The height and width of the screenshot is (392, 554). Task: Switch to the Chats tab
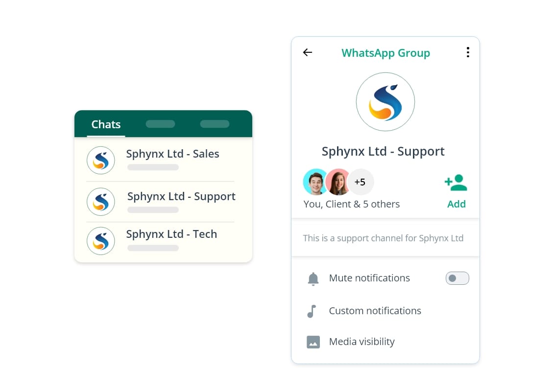coord(106,124)
